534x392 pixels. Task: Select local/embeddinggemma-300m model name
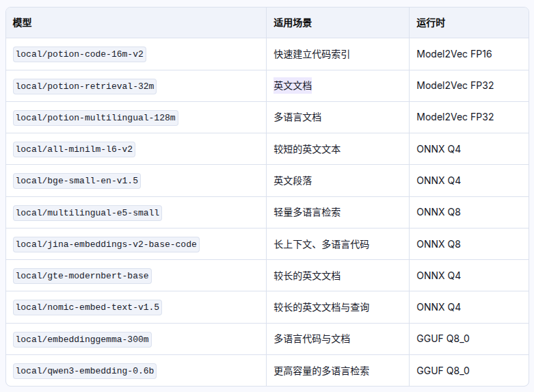coord(83,339)
